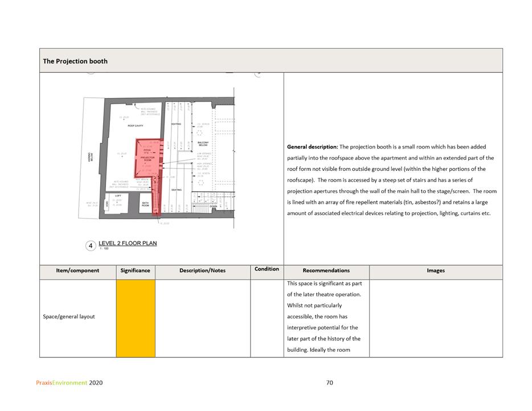Click the line ending 'roofscape). The room is accessed'
This screenshot has height=411, width=532.
tap(380, 180)
